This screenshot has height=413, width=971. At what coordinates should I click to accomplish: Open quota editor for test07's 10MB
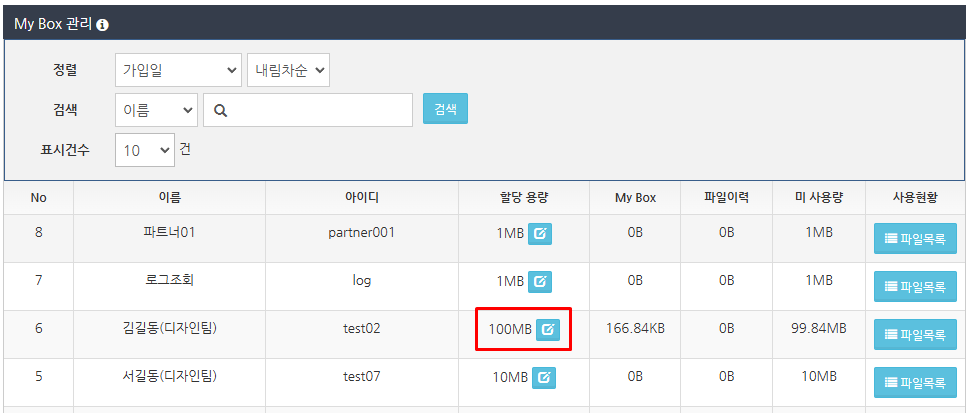(544, 377)
